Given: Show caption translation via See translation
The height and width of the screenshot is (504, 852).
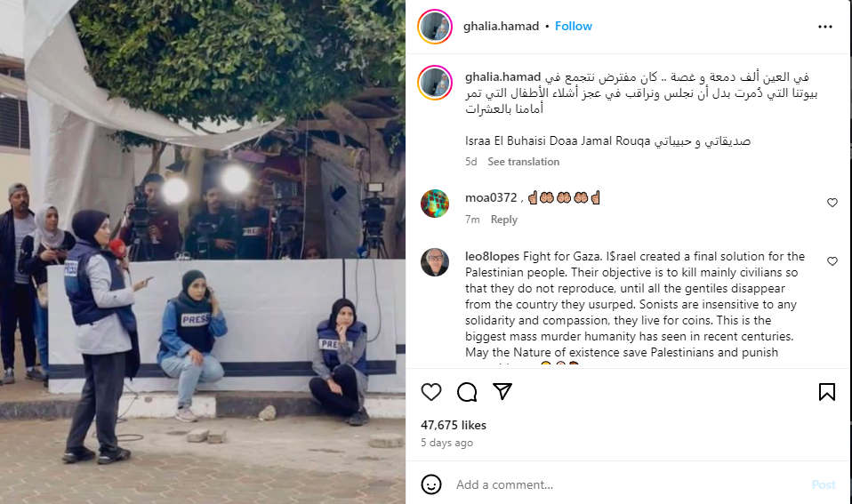Looking at the screenshot, I should (x=523, y=162).
